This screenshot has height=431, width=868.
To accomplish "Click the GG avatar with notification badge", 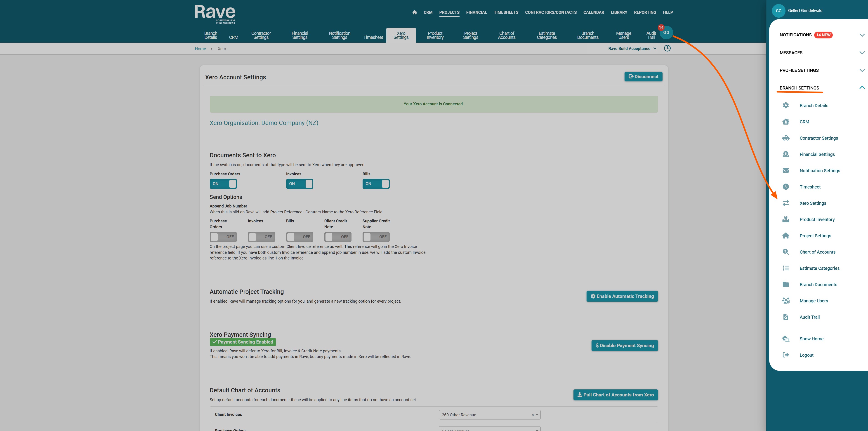I will coord(666,33).
